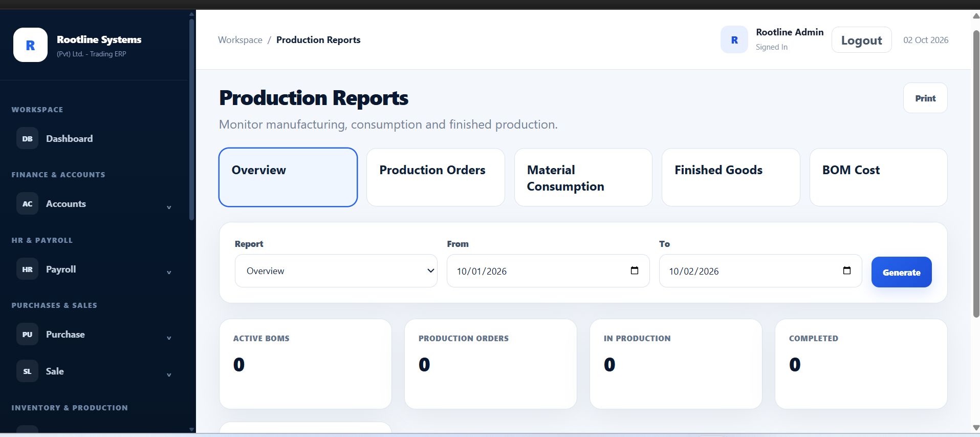This screenshot has height=437, width=980.
Task: Click the Active BOMs summary card
Action: tap(306, 364)
